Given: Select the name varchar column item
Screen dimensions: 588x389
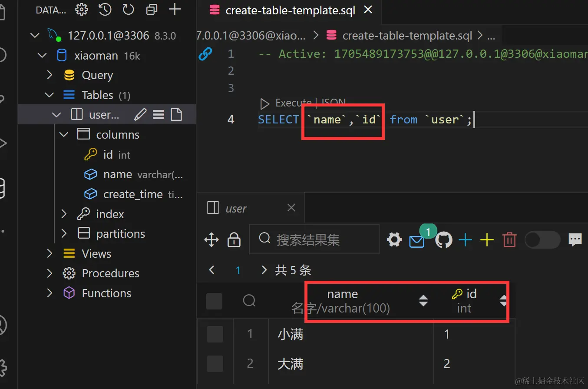Looking at the screenshot, I should point(134,174).
